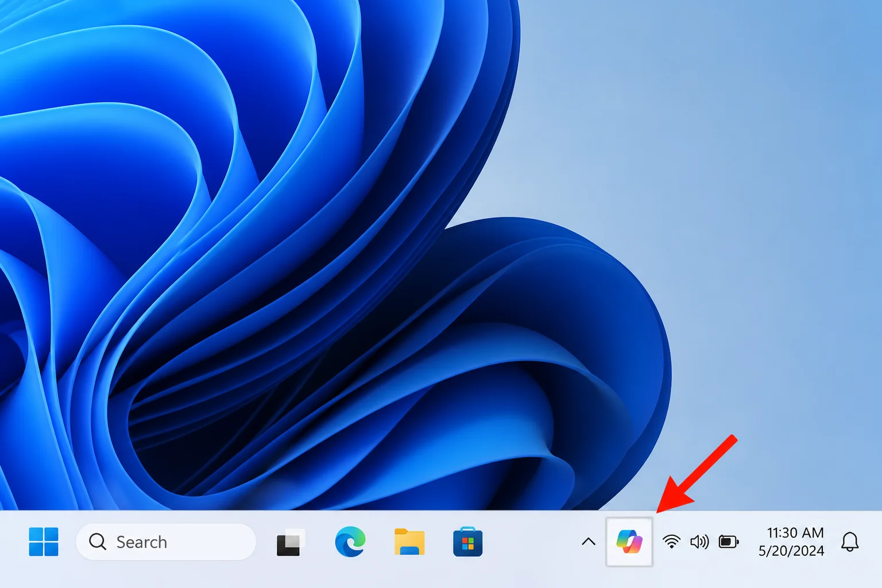The width and height of the screenshot is (882, 588).
Task: Check the battery status icon
Action: click(729, 541)
